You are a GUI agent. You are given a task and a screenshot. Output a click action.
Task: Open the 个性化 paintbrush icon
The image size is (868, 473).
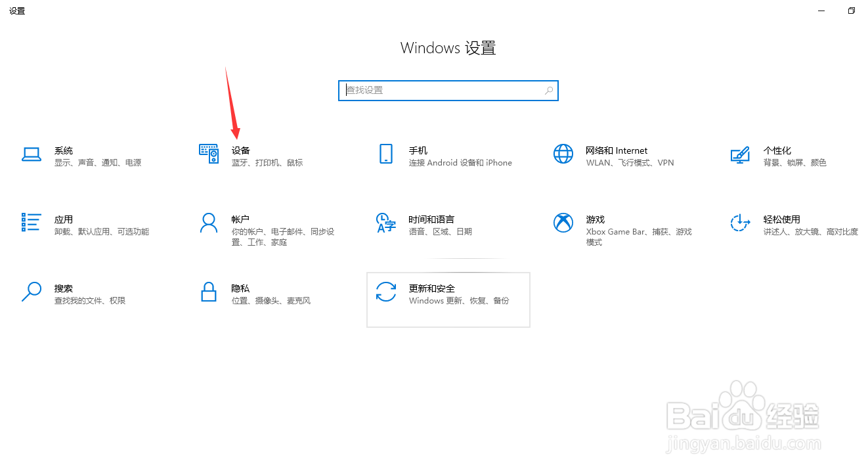click(x=740, y=154)
